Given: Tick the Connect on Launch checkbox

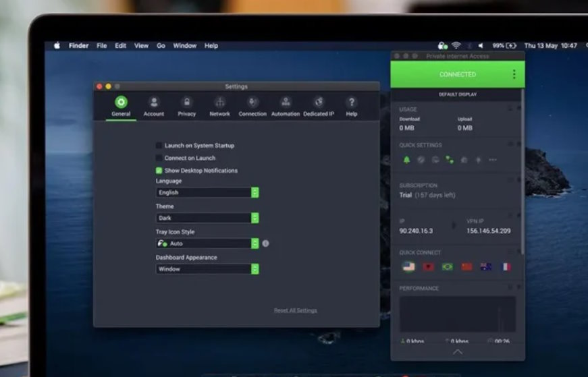Looking at the screenshot, I should (x=159, y=158).
